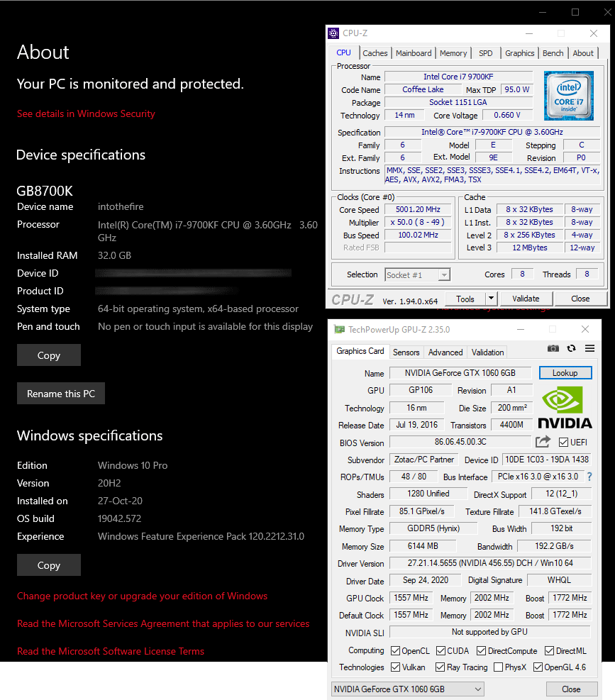Click the CPU Specification field in CPU-Z

(492, 132)
